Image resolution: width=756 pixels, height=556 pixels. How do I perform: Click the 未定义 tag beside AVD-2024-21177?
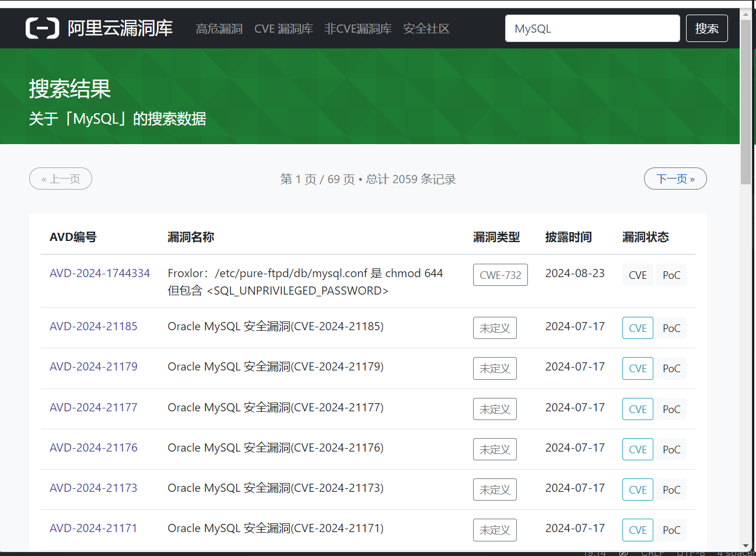point(495,409)
